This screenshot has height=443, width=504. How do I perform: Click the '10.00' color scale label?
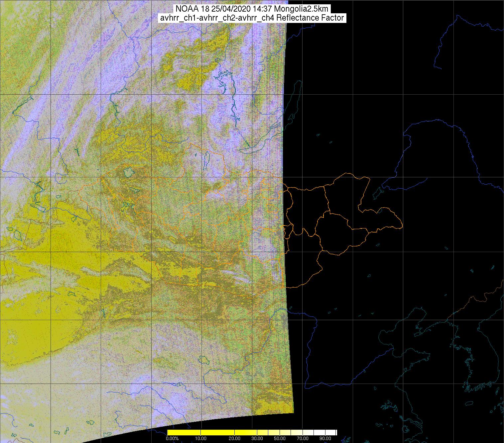(200, 438)
